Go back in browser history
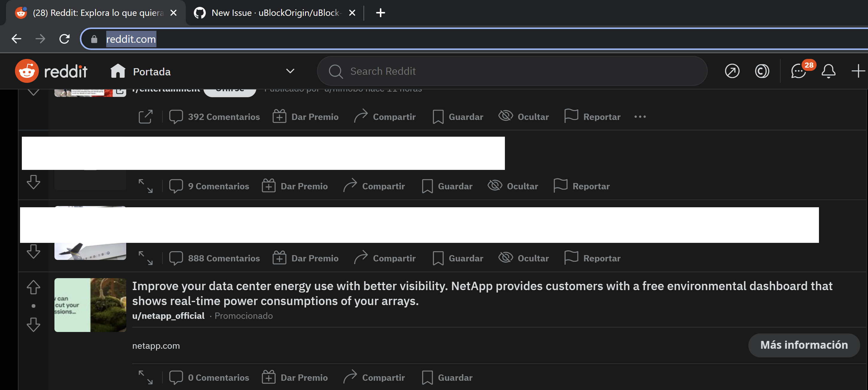The height and width of the screenshot is (390, 868). tap(16, 39)
